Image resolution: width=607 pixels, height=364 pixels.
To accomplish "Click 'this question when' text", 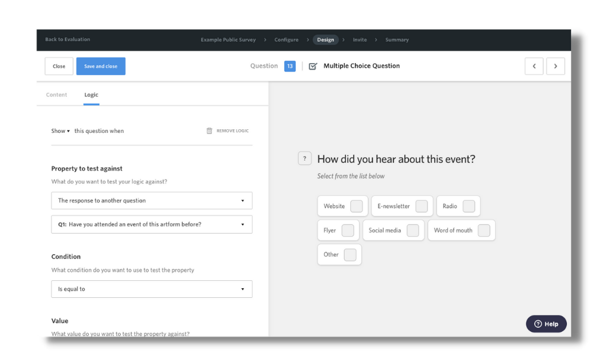I will tap(99, 131).
